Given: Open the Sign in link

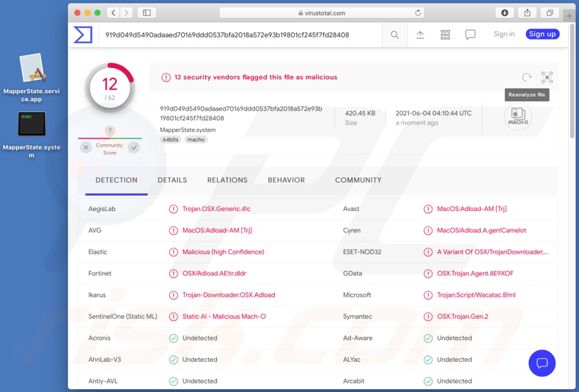Looking at the screenshot, I should point(504,34).
